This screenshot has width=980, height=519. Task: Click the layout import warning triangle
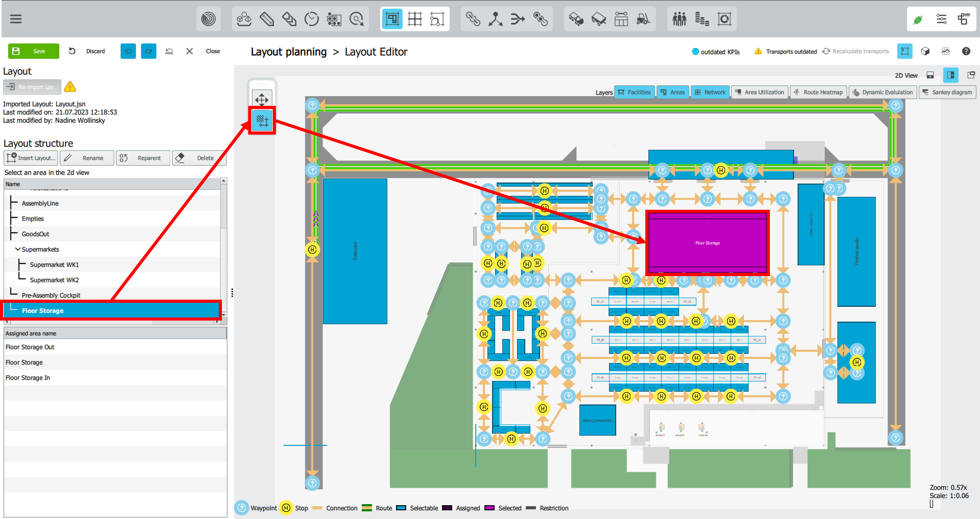(70, 87)
